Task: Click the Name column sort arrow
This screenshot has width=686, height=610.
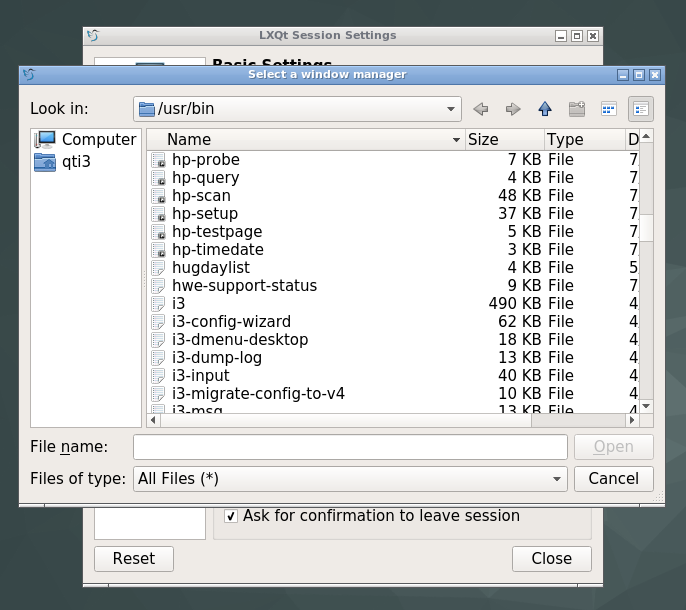Action: (x=456, y=140)
